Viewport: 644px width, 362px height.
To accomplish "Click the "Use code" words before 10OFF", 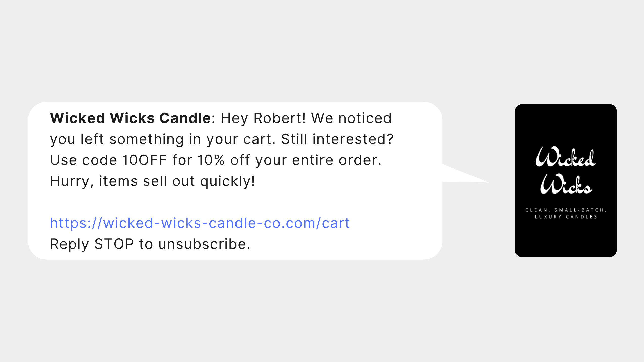I will pyautogui.click(x=83, y=160).
